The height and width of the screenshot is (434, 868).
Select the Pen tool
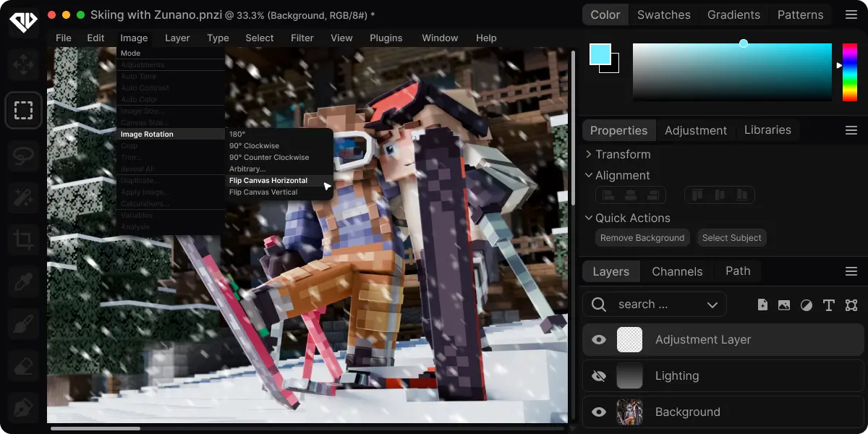click(x=23, y=407)
